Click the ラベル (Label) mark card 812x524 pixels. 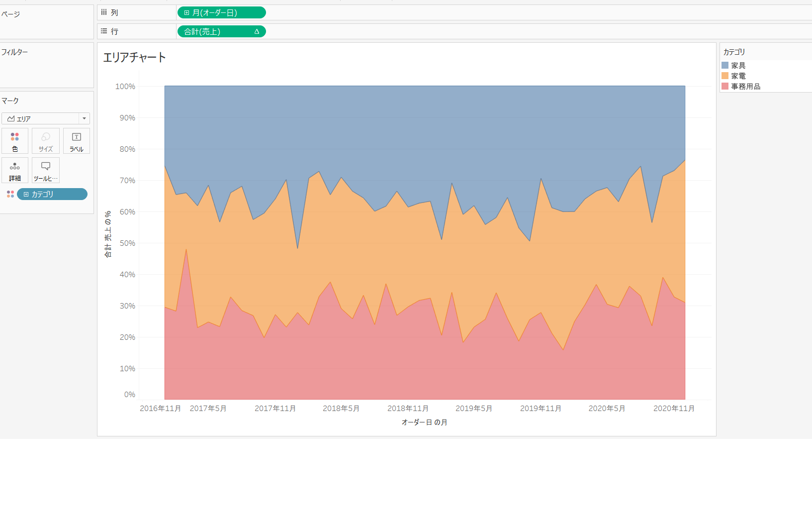tap(77, 141)
